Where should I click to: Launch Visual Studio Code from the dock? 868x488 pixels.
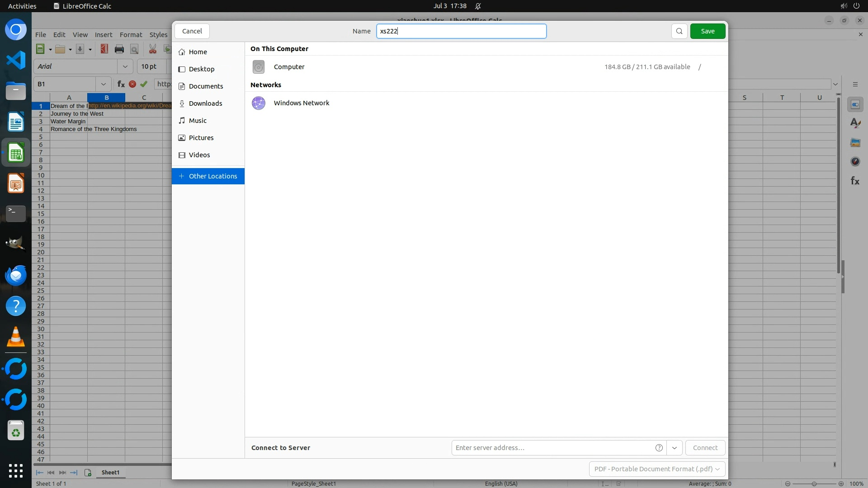pos(16,61)
